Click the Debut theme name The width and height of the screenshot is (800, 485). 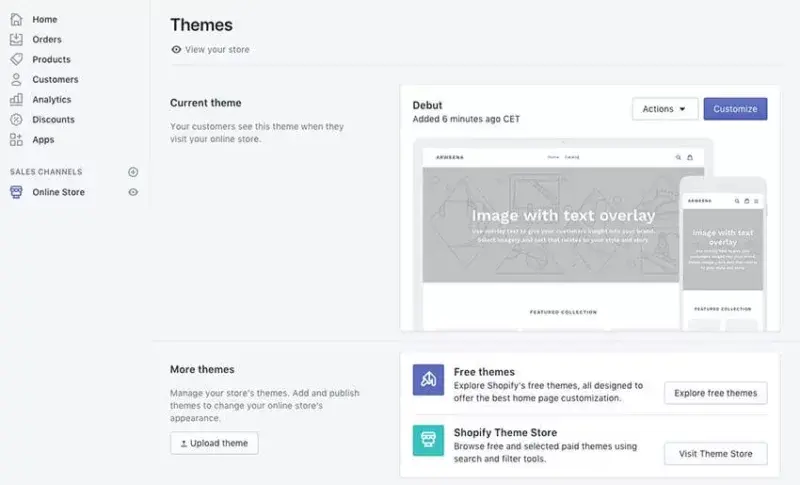pos(428,105)
